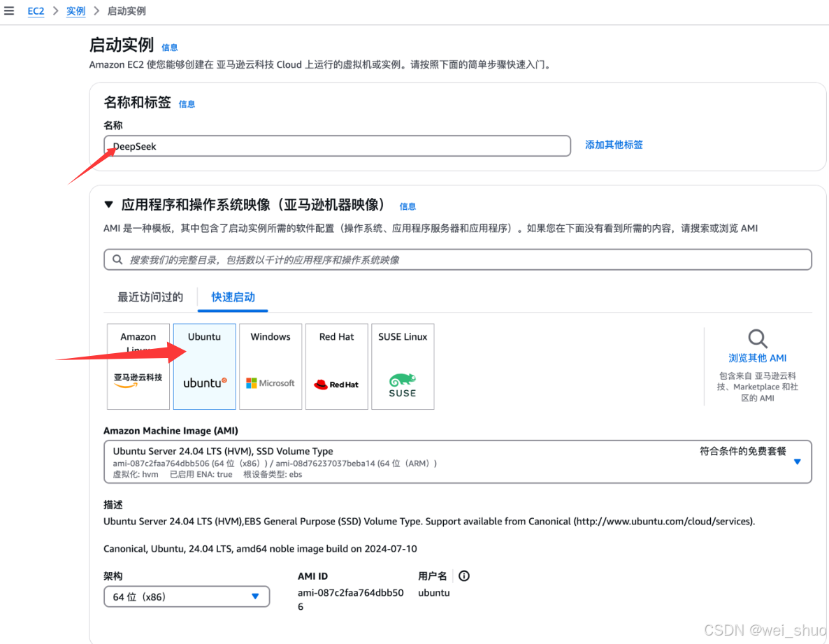Click the AMI ID value ami-087c2faa764dbb506

pos(350,599)
